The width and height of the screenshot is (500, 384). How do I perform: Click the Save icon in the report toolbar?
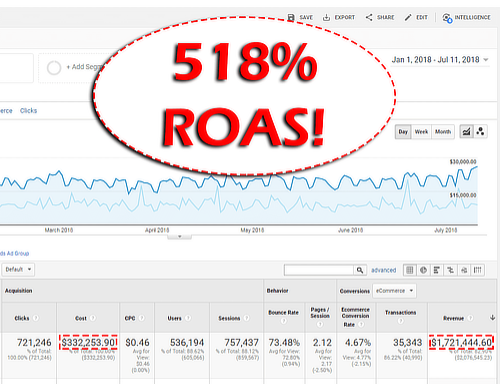[291, 17]
